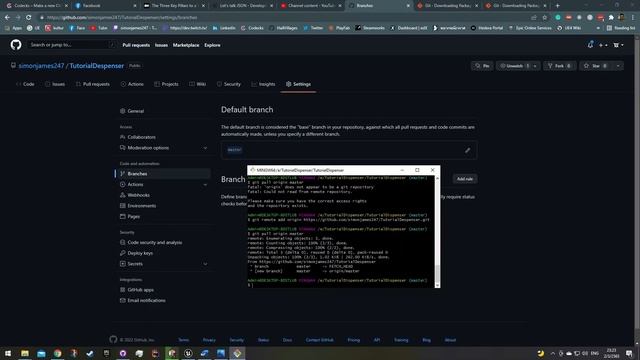Screen dimensions: 640x360
Task: Open the TutorialDespenser repository link
Action: [96, 66]
